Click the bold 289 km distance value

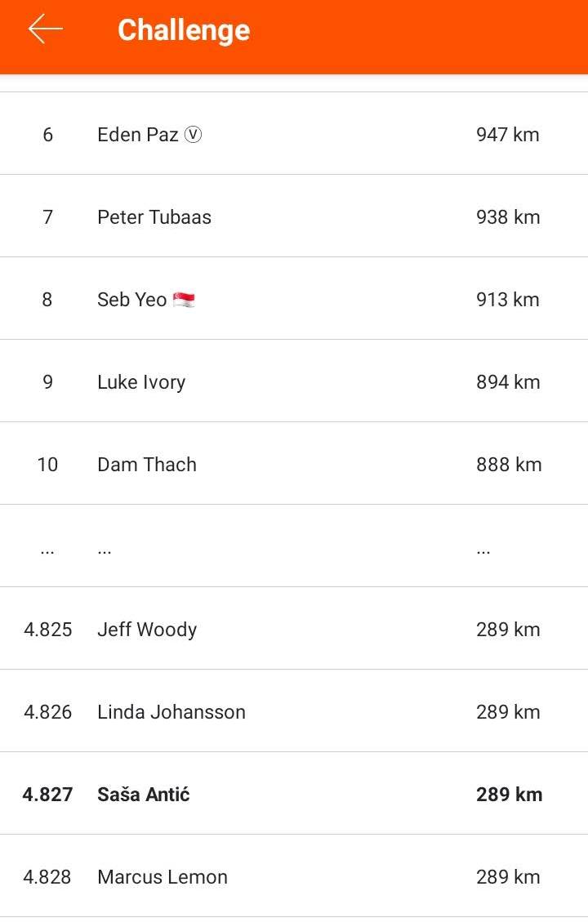click(x=510, y=795)
